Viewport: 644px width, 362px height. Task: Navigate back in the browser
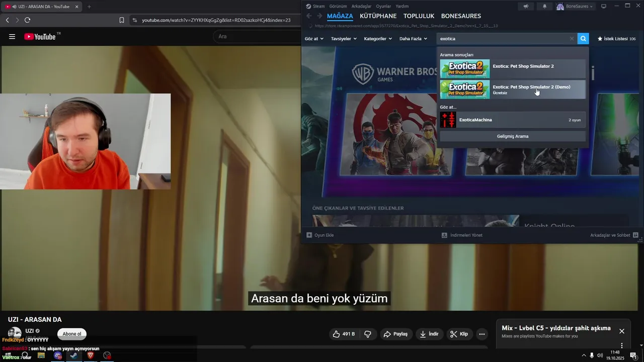point(7,20)
